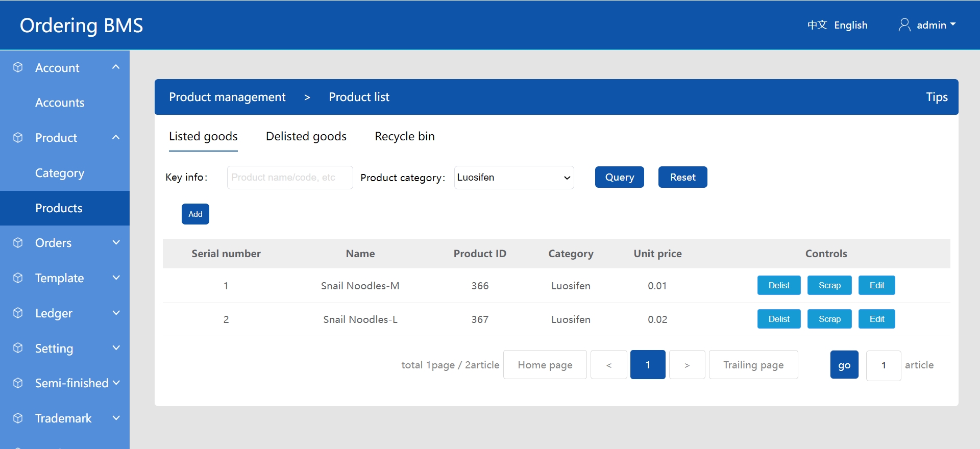
Task: Click Product management breadcrumb
Action: pyautogui.click(x=227, y=97)
